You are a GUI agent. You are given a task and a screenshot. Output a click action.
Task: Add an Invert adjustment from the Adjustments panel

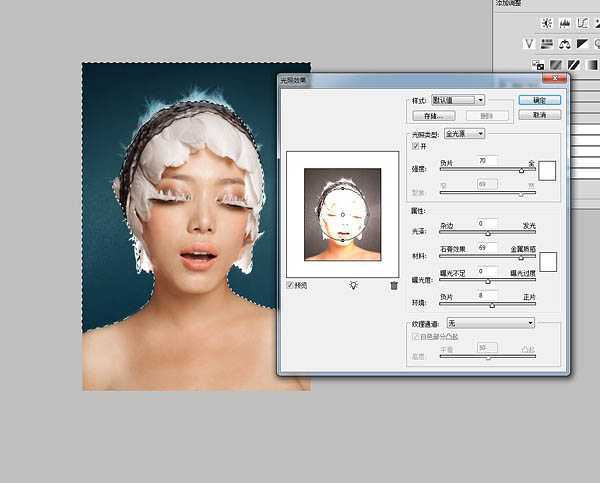click(x=538, y=65)
